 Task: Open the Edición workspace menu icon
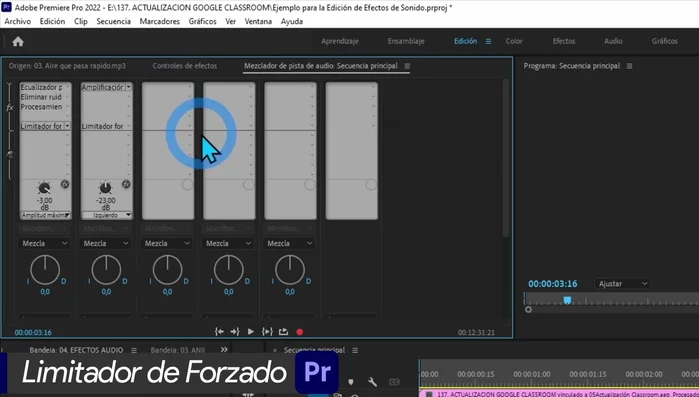[x=489, y=41]
